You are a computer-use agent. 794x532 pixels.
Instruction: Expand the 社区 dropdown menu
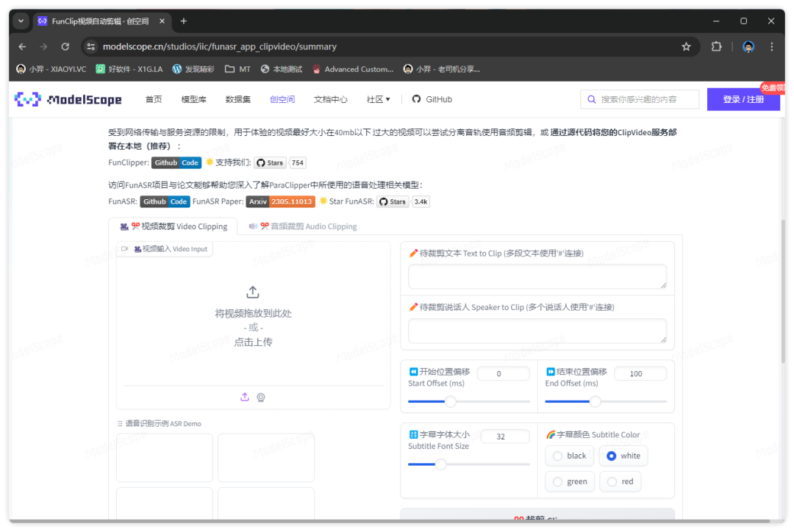tap(379, 100)
